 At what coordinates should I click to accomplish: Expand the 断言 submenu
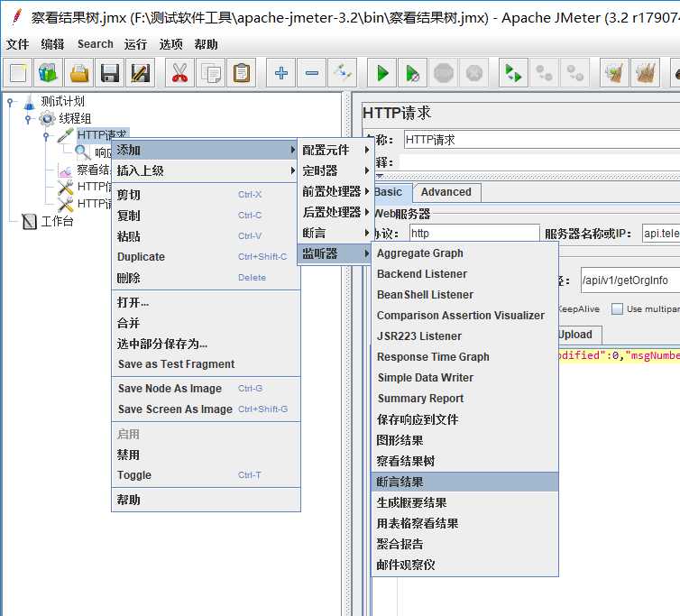[x=335, y=233]
